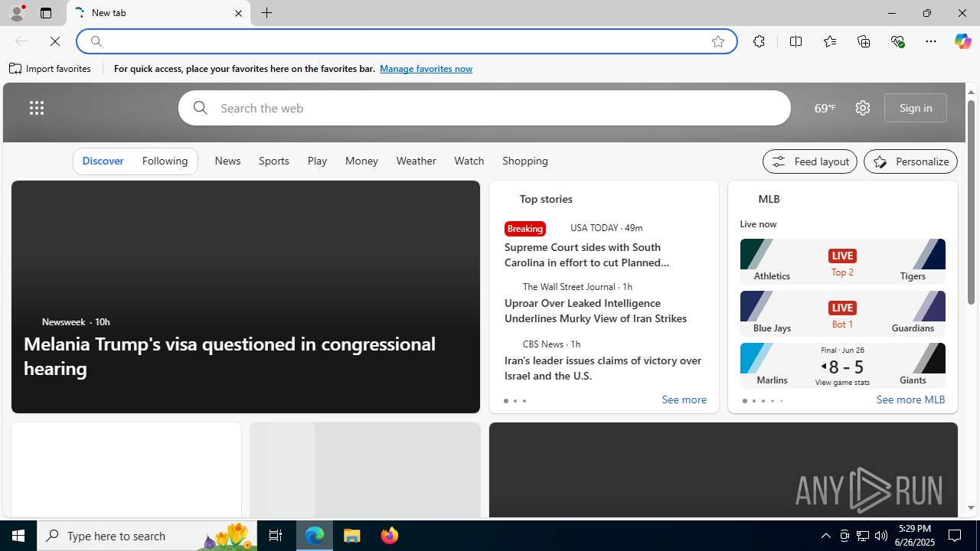Click the Personalize button

click(910, 161)
